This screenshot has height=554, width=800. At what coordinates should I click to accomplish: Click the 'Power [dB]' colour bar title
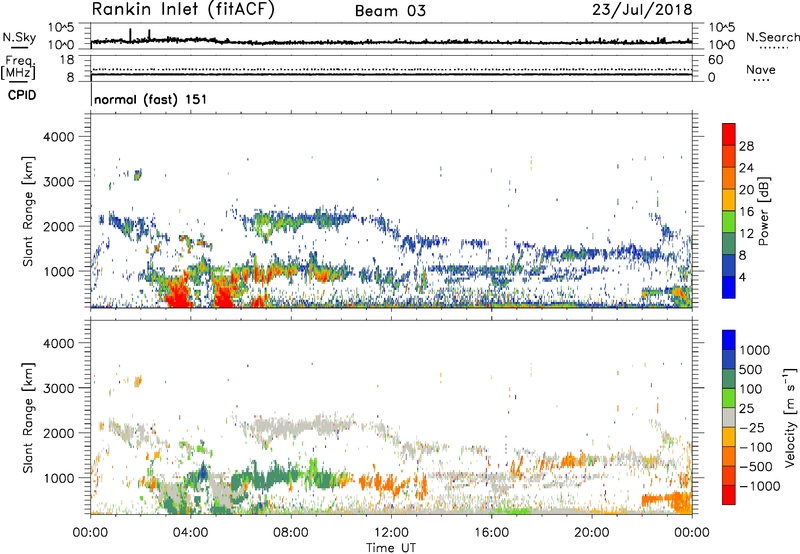[763, 211]
